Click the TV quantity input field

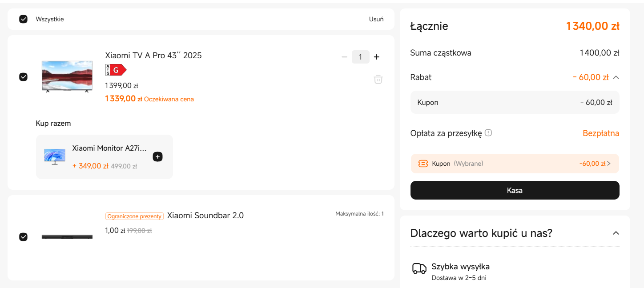tap(361, 57)
